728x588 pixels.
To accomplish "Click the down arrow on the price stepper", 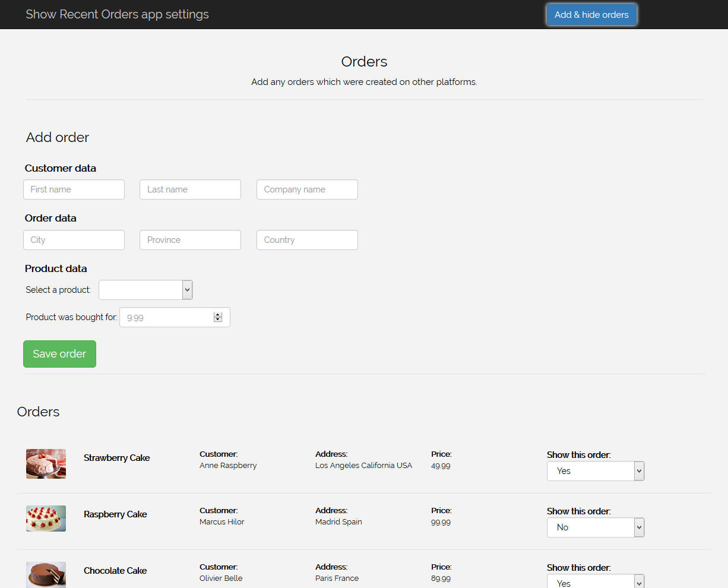I will pos(217,320).
